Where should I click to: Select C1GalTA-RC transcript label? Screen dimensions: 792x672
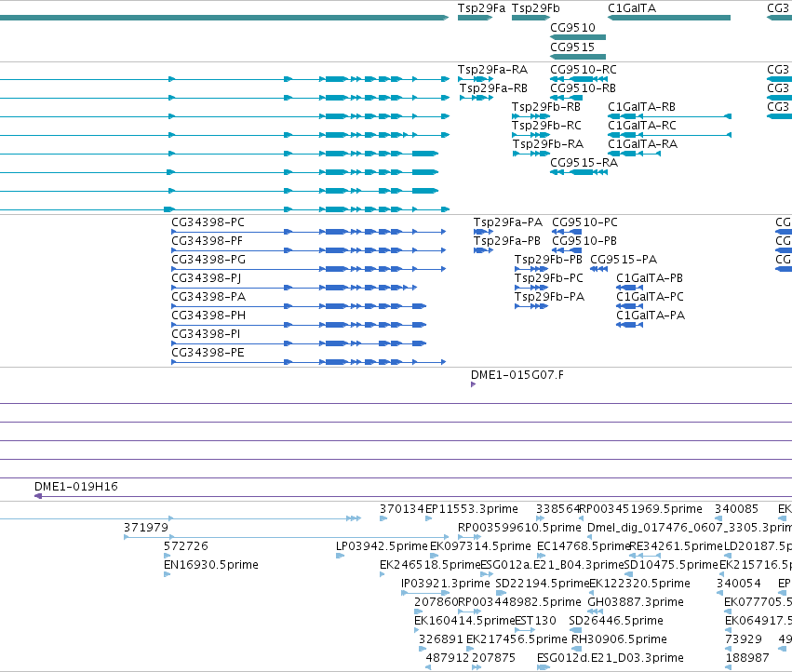[642, 126]
